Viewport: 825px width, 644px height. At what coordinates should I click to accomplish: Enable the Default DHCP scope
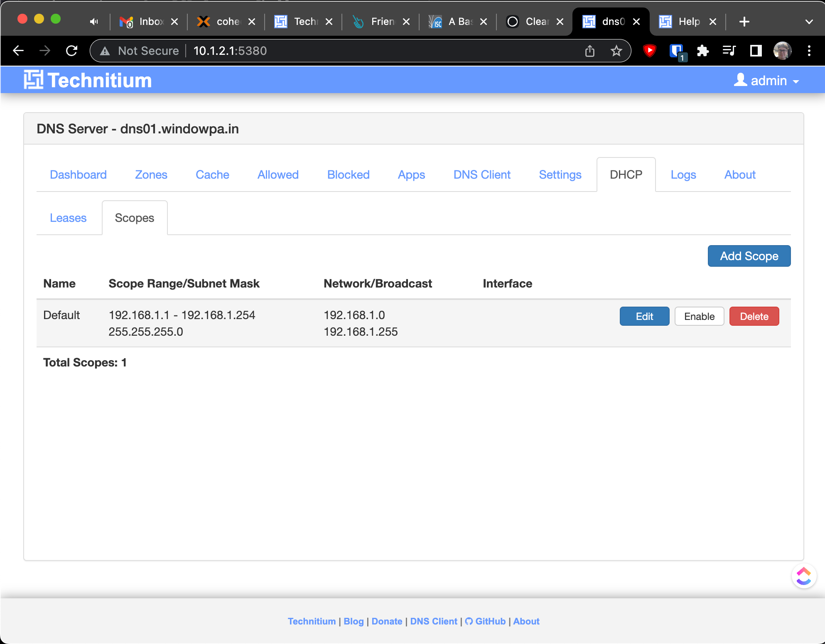699,317
